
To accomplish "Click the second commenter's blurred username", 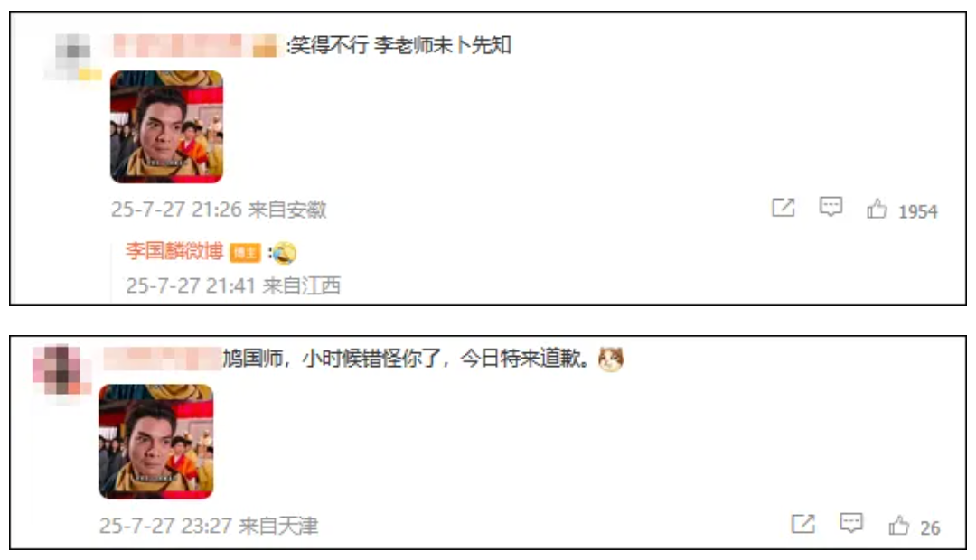I will point(163,359).
